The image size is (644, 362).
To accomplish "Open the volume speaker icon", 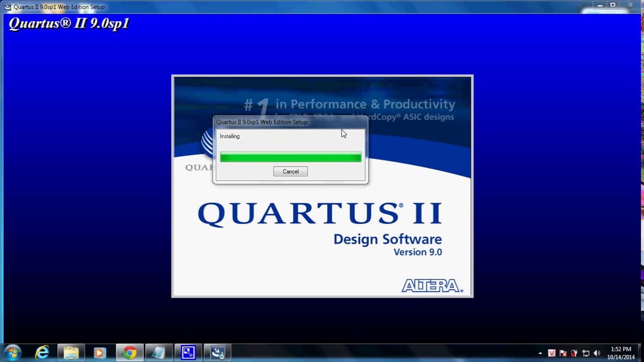I will 597,353.
